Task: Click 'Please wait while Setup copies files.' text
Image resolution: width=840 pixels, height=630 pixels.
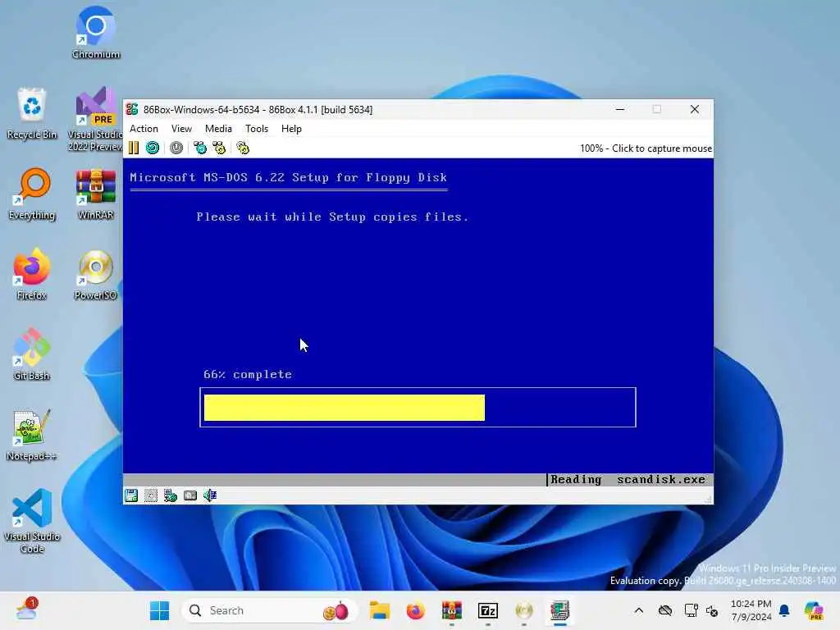Action: pos(332,217)
